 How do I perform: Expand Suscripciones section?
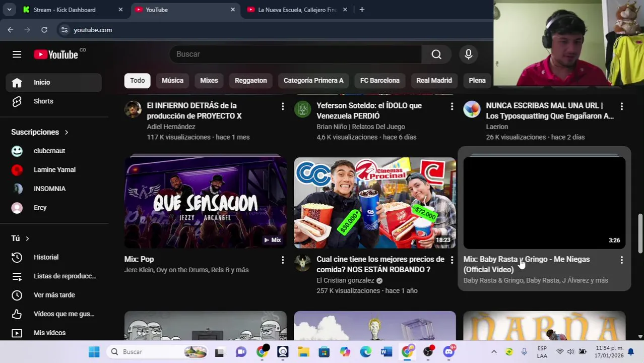coord(40,132)
